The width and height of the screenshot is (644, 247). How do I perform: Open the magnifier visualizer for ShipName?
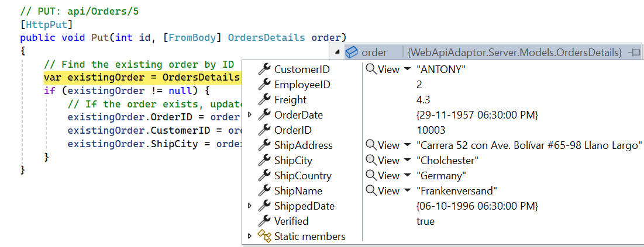[371, 191]
